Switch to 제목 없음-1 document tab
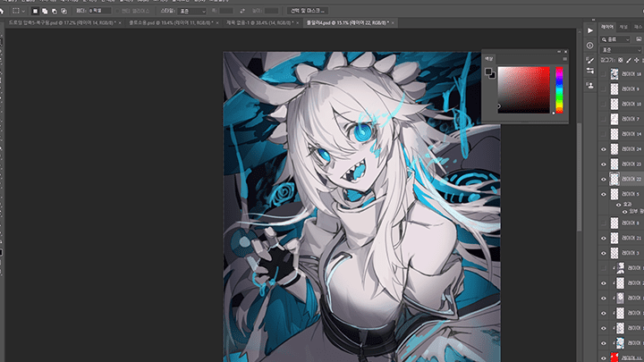This screenshot has width=644, height=362. [x=260, y=23]
